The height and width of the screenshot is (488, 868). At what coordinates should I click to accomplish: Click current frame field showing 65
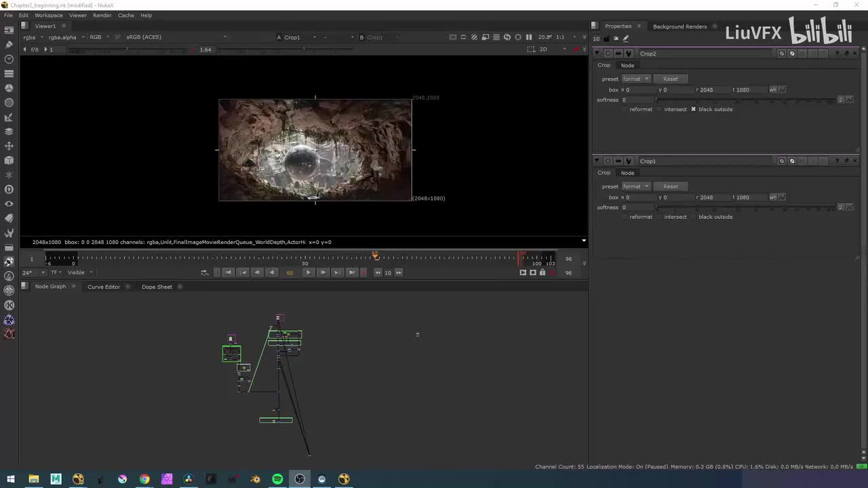click(x=290, y=272)
